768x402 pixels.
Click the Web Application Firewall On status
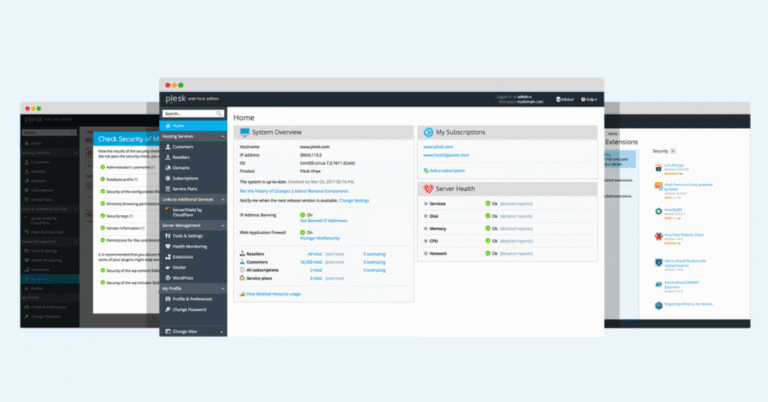pyautogui.click(x=303, y=232)
